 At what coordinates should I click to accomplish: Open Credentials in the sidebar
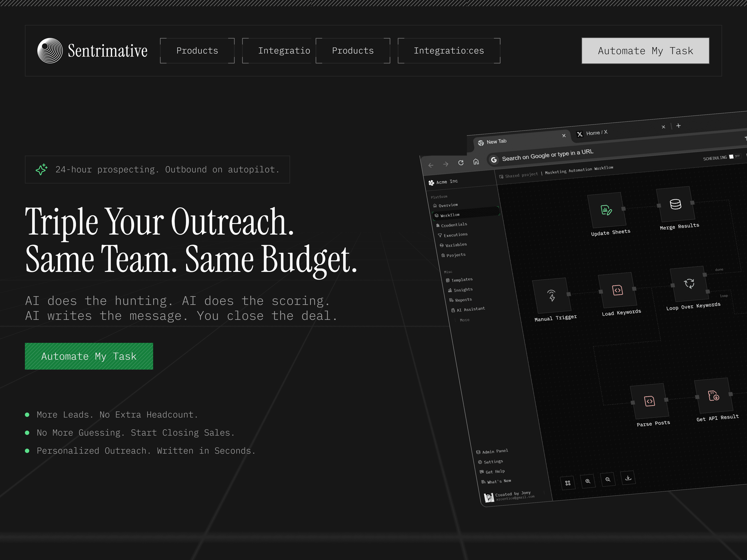coord(453,225)
